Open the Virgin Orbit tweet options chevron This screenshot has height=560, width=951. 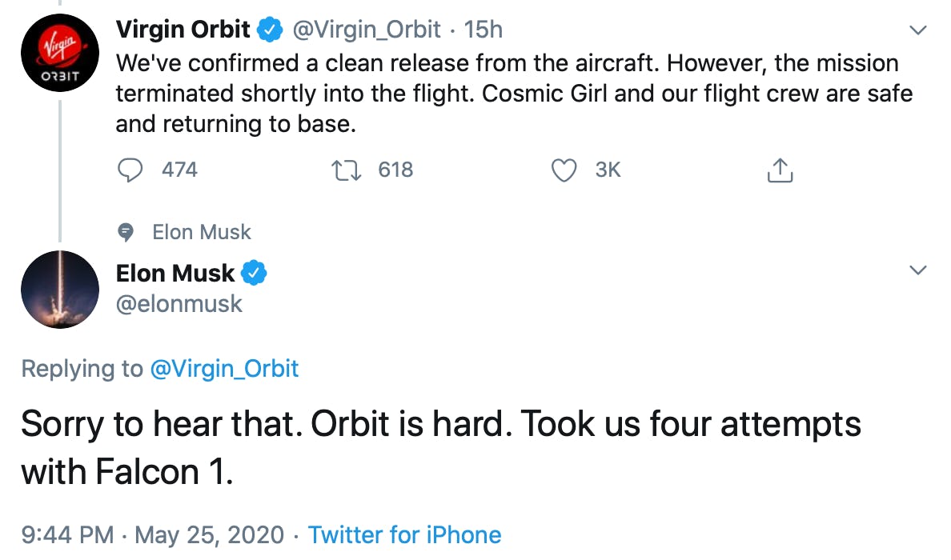tap(919, 30)
